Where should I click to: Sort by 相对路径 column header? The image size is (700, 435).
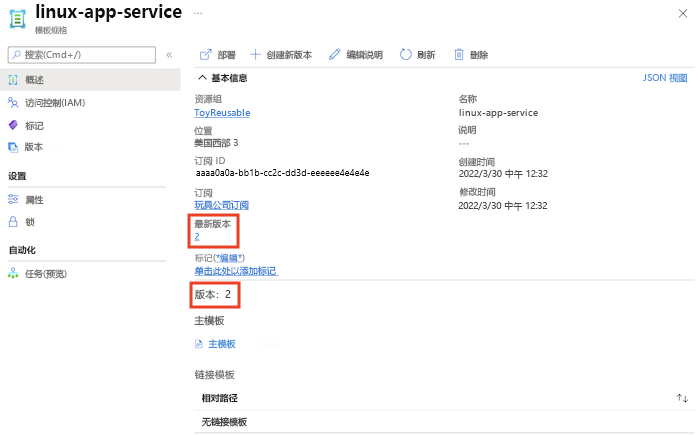tap(220, 398)
